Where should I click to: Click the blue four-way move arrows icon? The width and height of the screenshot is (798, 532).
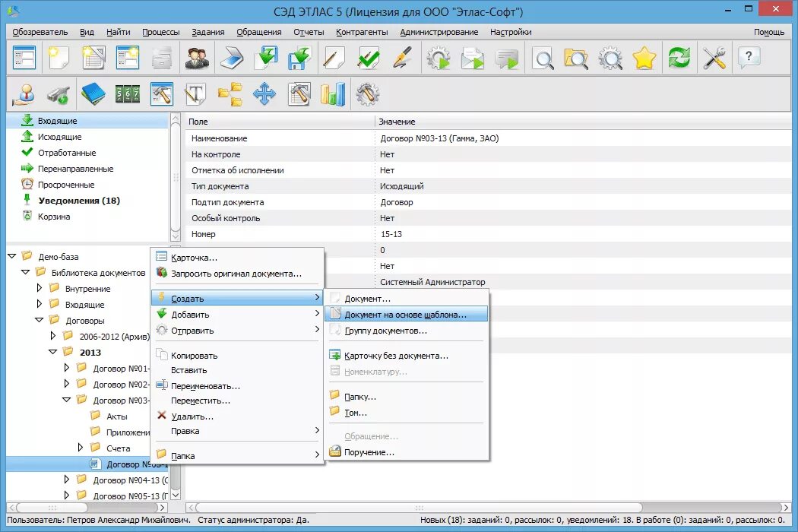pos(264,94)
